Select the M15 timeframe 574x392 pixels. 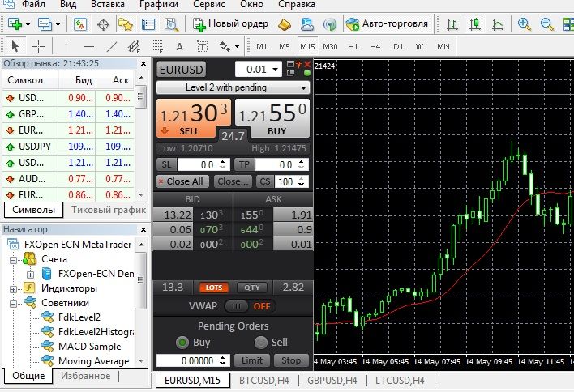pyautogui.click(x=307, y=46)
